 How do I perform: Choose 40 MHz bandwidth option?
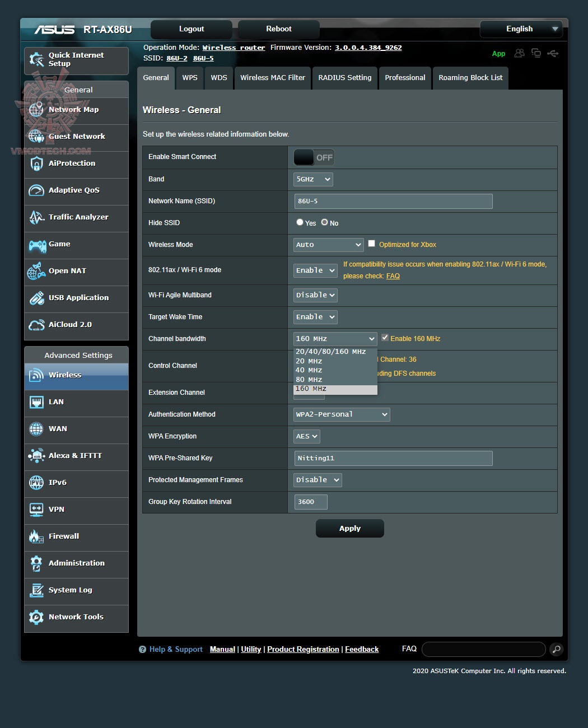click(x=335, y=370)
